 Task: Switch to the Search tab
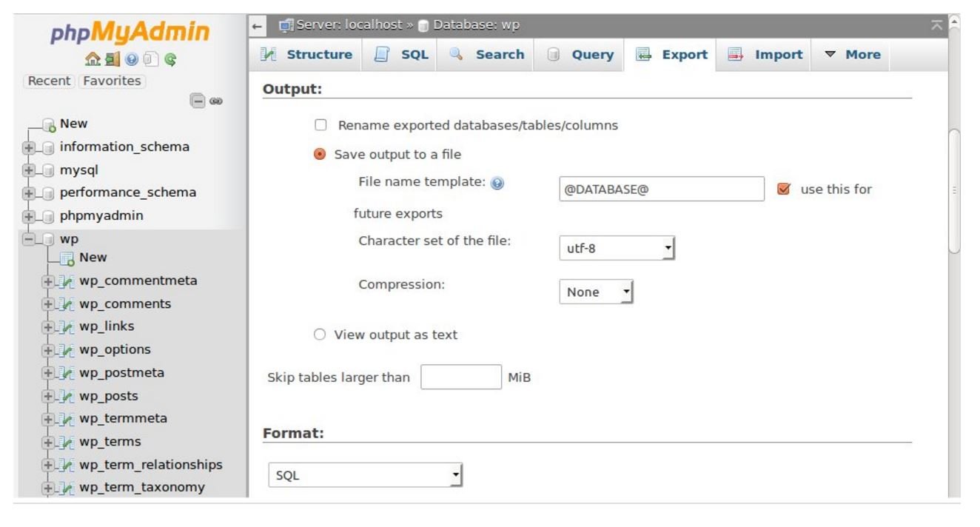tap(486, 55)
